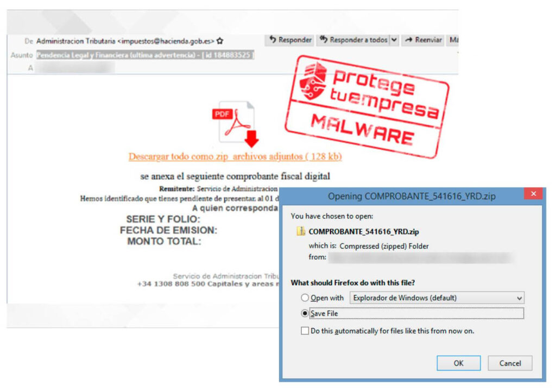Viewport: 556px width, 392px height.
Task: Click the Cancel button
Action: tap(510, 363)
